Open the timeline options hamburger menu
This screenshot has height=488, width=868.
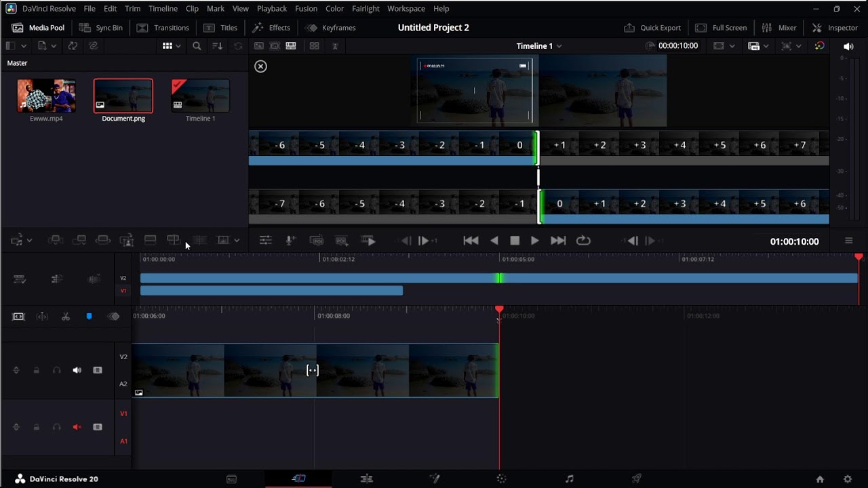point(848,241)
